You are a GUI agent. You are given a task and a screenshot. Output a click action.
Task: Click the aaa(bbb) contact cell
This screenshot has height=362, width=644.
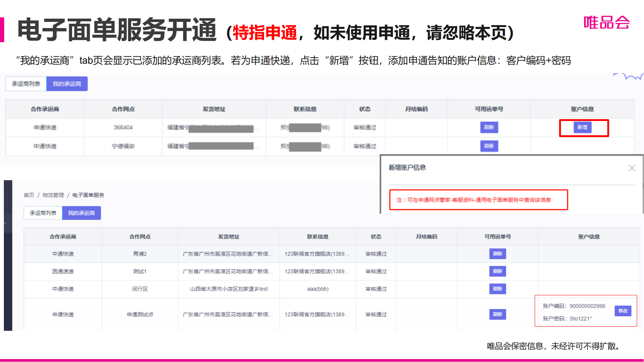[318, 289]
